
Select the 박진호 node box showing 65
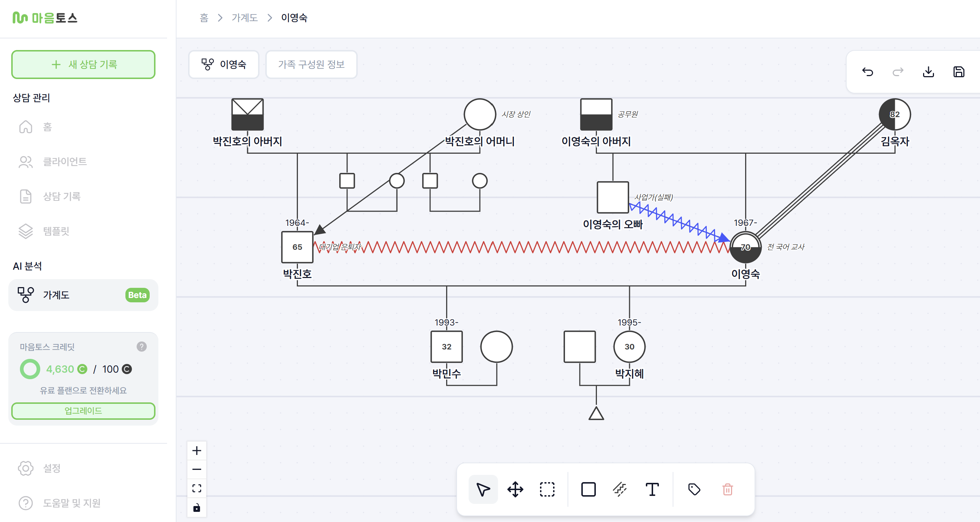click(297, 247)
